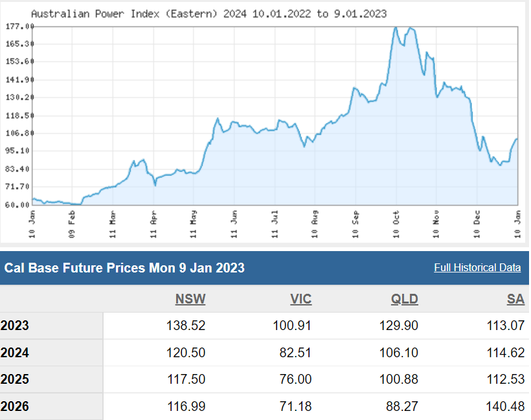Click the 2024 row label
This screenshot has width=531, height=420.
click(15, 353)
